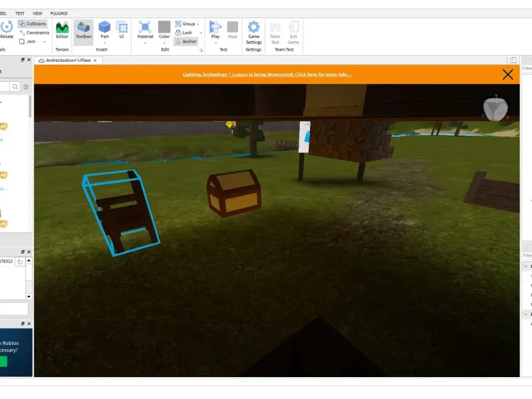Insert a new Part
Viewport: 532px width, 399px height.
coord(104,30)
